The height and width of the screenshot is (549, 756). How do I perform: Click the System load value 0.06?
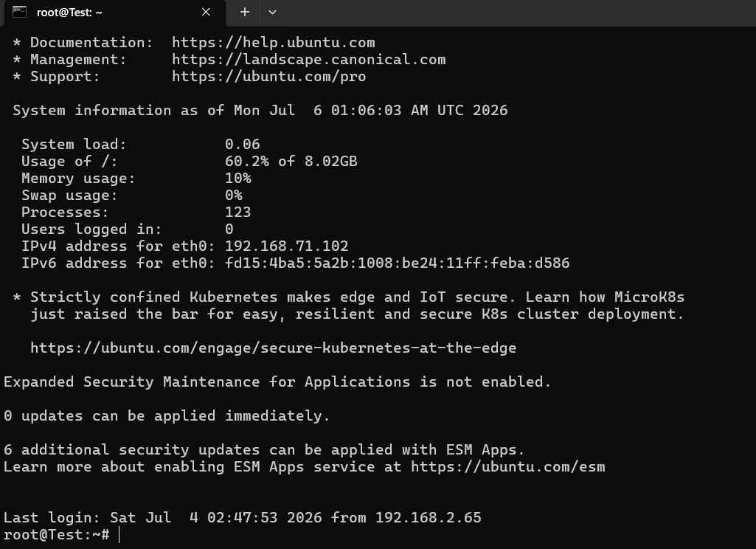coord(243,144)
